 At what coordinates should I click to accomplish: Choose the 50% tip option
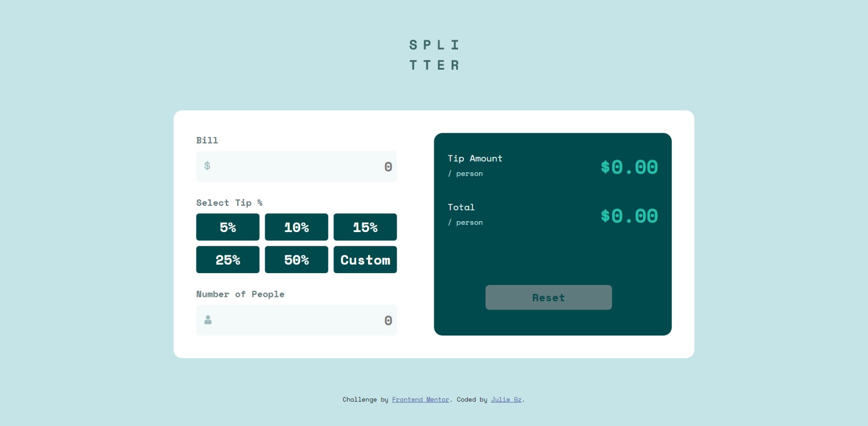point(296,260)
